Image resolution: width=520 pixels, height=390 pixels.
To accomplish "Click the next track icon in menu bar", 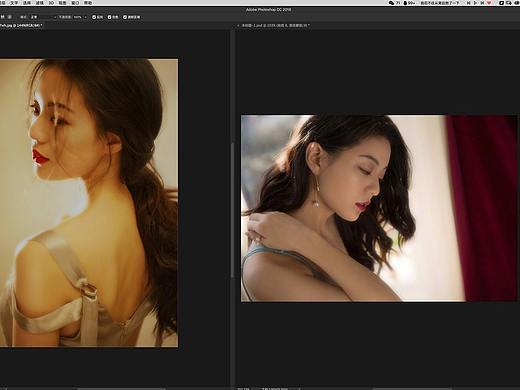I will (482, 3).
